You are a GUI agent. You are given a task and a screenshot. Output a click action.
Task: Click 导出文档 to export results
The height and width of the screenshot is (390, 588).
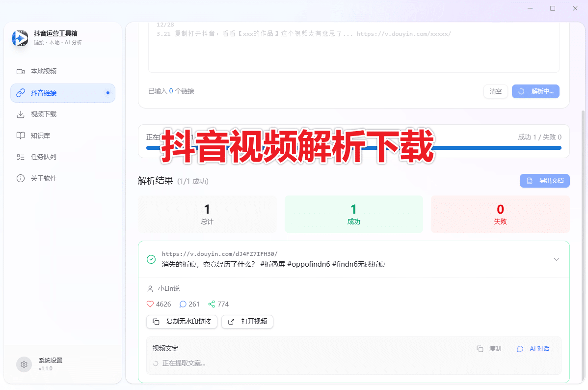pos(544,181)
